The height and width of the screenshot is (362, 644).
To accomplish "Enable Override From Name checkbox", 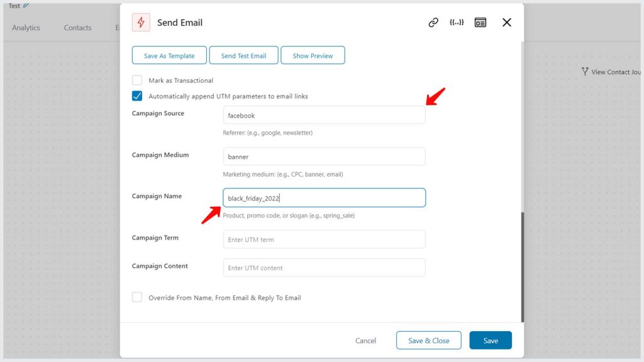I will pos(137,297).
